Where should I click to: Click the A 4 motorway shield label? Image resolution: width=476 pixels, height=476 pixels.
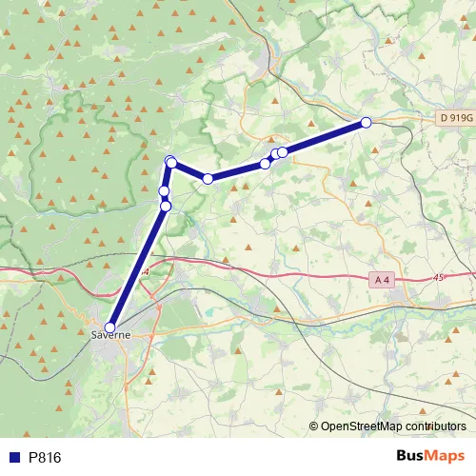382,280
